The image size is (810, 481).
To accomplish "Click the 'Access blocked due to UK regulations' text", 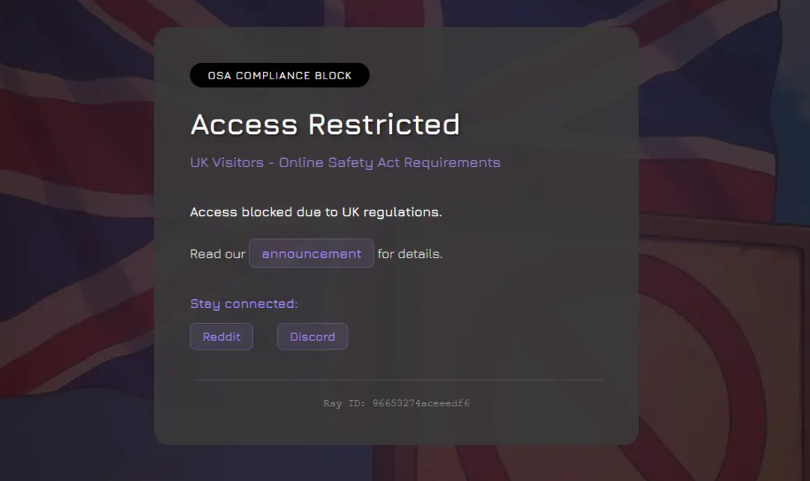I will (x=316, y=212).
